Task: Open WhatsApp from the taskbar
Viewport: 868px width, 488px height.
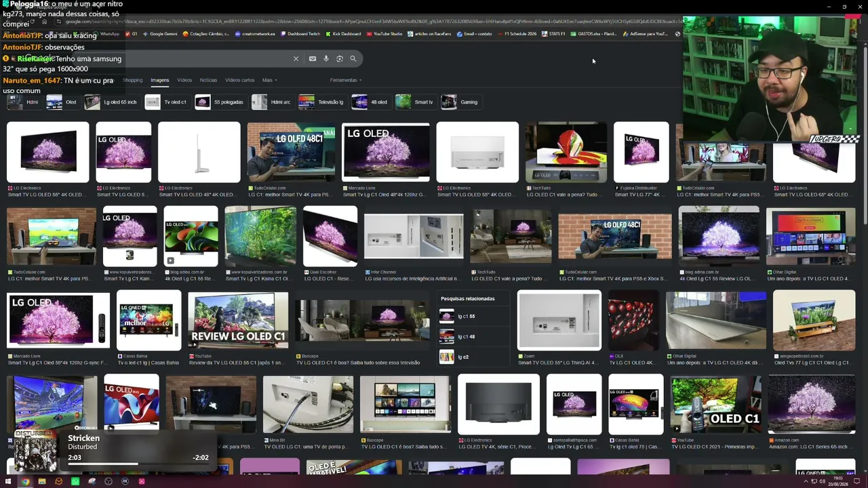Action: click(75, 481)
